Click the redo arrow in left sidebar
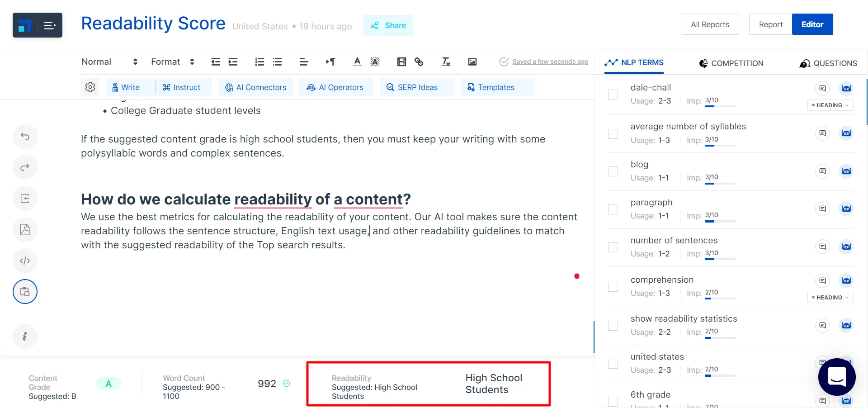The image size is (868, 408). tap(25, 167)
